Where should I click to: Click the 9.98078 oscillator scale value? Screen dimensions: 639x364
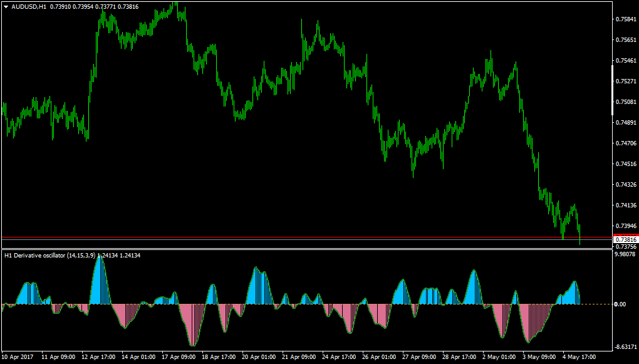pos(626,254)
